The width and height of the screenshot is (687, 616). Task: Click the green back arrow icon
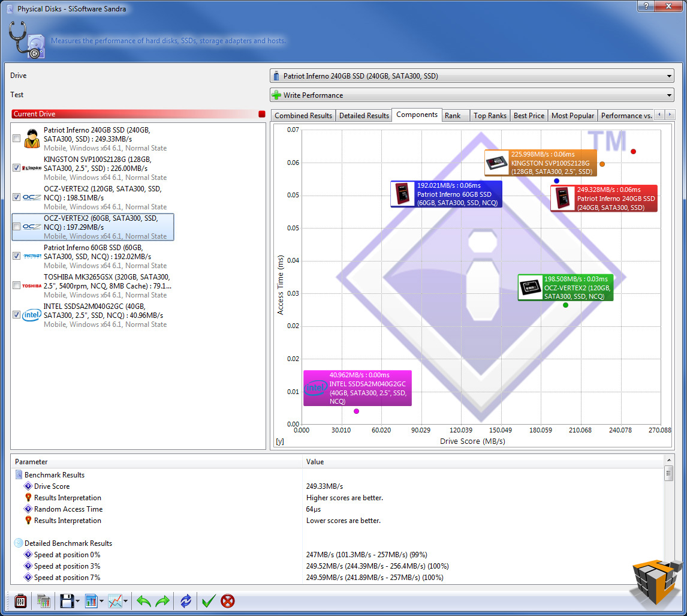(x=144, y=600)
